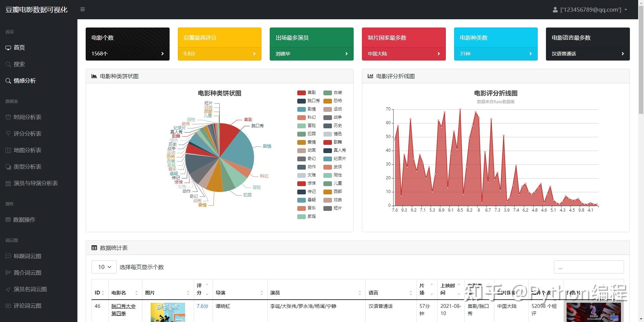Screen dimensions: 644x322
Task: Open the 制片国家最多数 red card
Action: (x=404, y=44)
